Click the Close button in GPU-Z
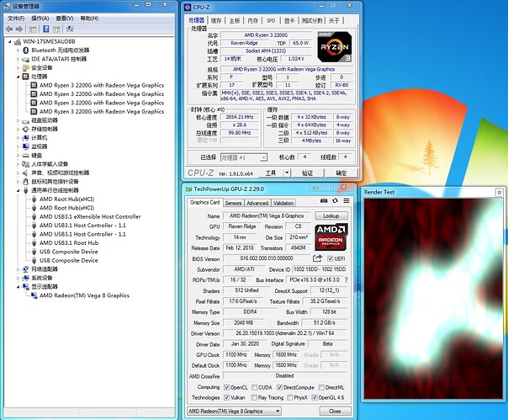508x420 pixels. (335, 411)
